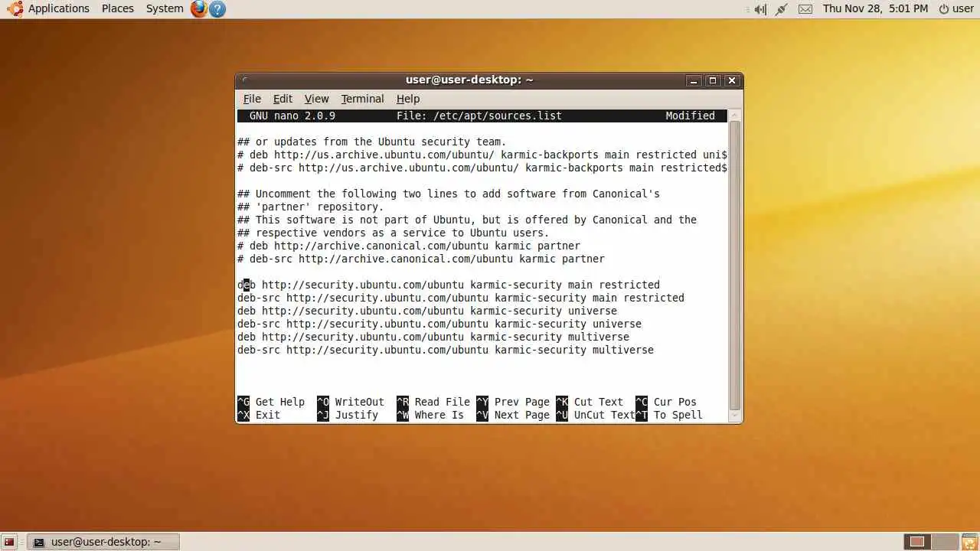Click the ^K Cut Text shortcut text
Screen dimensions: 980x551
(590, 402)
